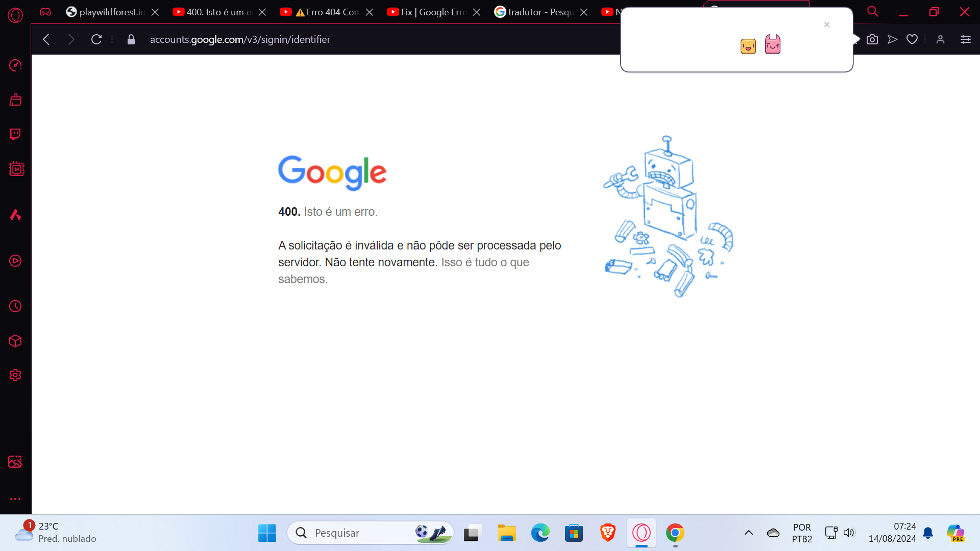Screen dimensions: 980x551
Task: Open the profile person icon
Action: click(x=941, y=39)
